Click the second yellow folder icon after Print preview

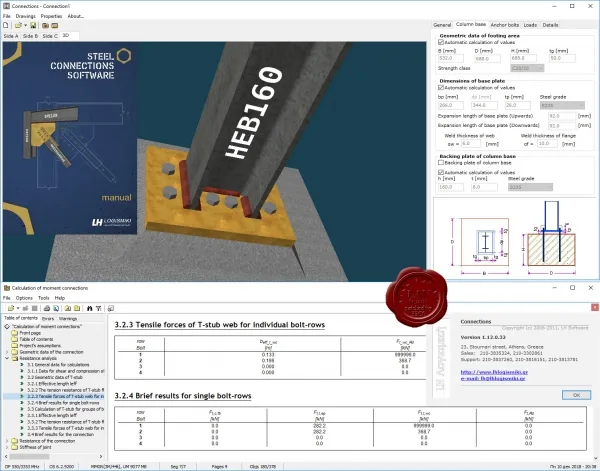(77, 308)
